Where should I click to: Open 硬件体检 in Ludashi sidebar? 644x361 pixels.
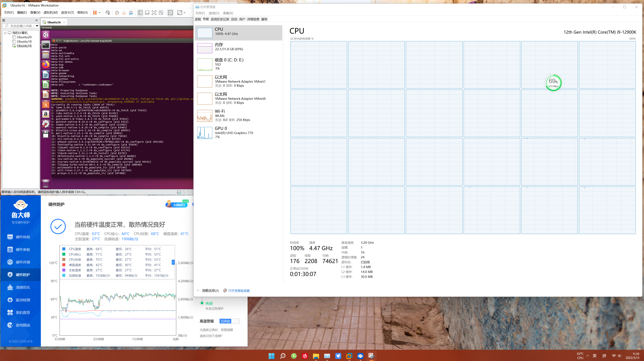(x=21, y=237)
